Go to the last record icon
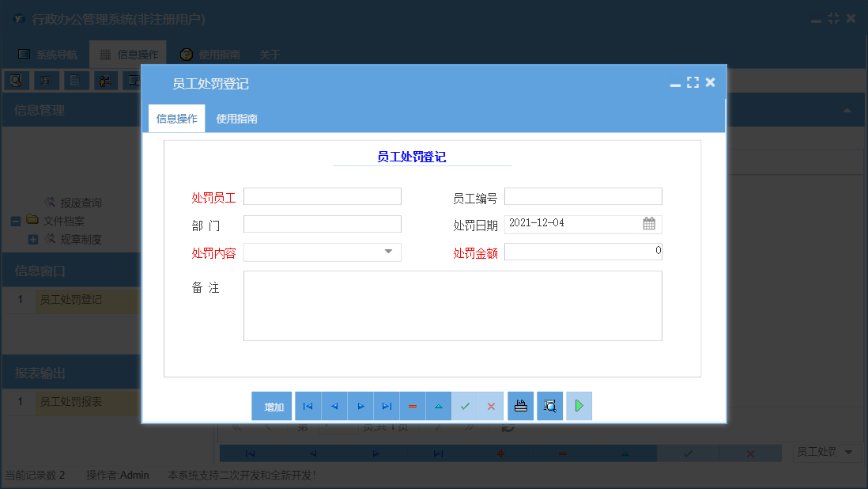This screenshot has width=868, height=489. (387, 405)
